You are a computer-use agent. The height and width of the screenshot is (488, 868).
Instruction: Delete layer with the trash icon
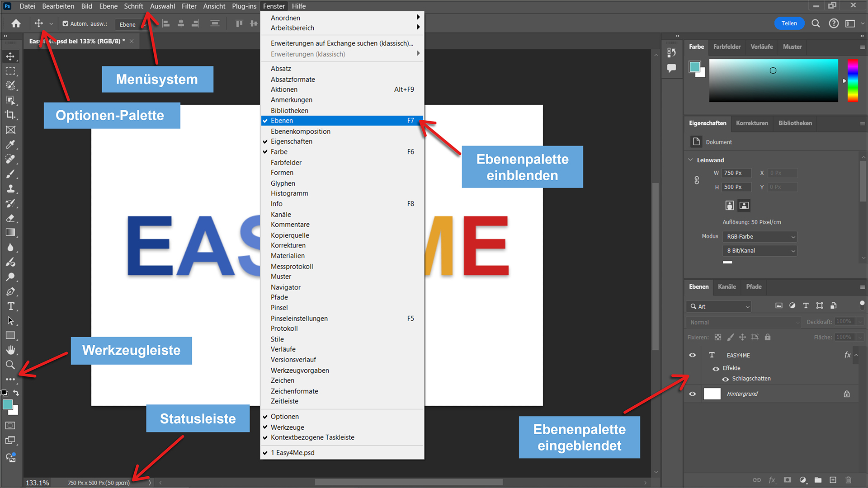coord(848,480)
